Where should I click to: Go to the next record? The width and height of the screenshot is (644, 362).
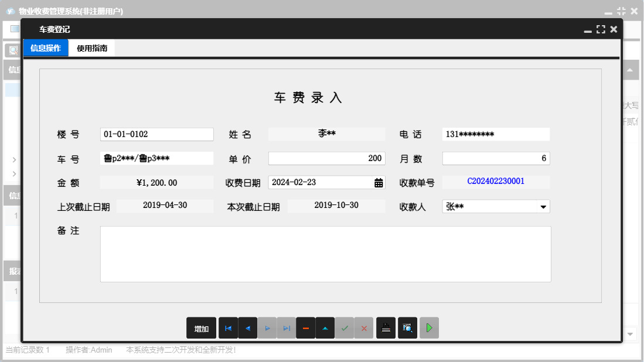click(267, 329)
